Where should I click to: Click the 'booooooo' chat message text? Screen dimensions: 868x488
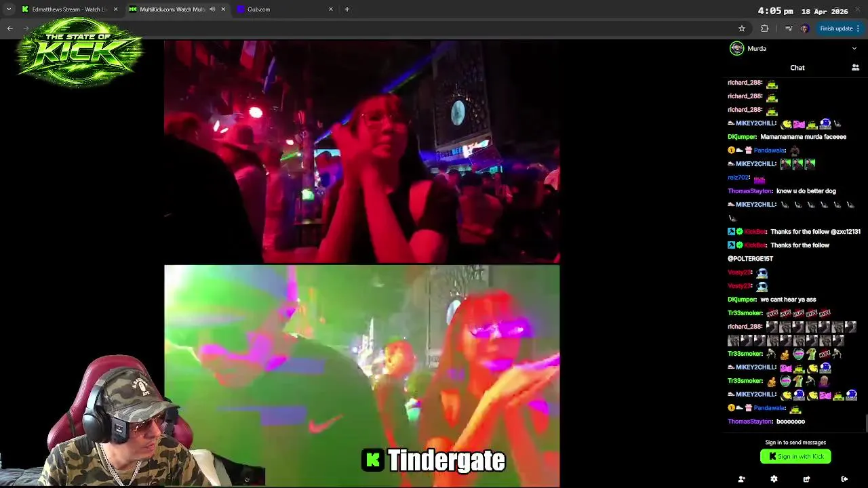(791, 422)
